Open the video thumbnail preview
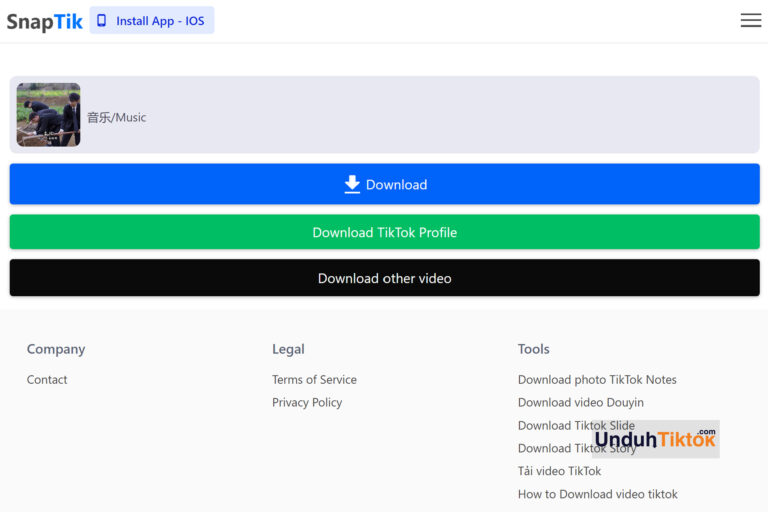 point(48,115)
